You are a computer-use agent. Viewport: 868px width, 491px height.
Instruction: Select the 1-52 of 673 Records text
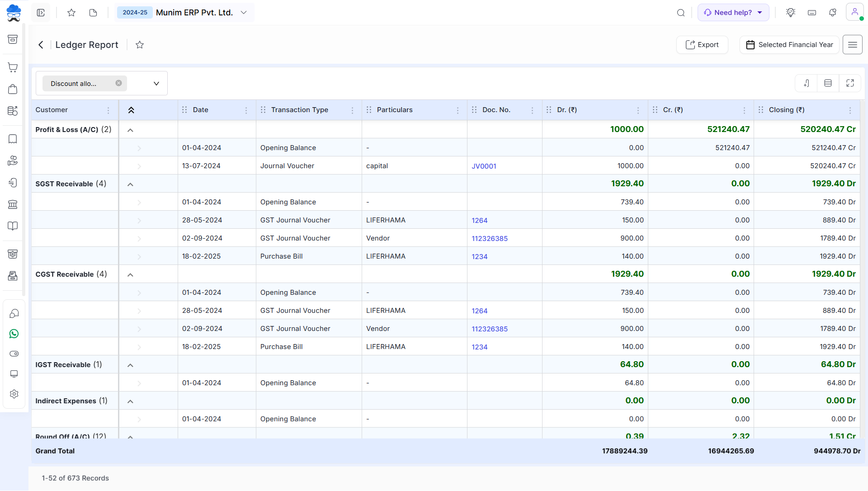click(75, 478)
